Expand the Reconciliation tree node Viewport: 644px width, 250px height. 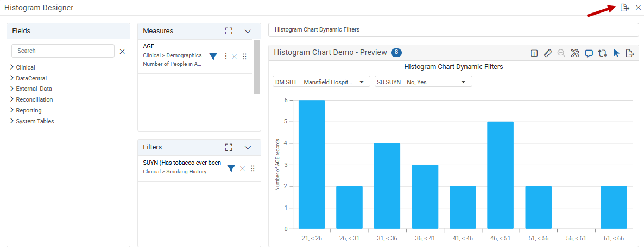(x=12, y=99)
